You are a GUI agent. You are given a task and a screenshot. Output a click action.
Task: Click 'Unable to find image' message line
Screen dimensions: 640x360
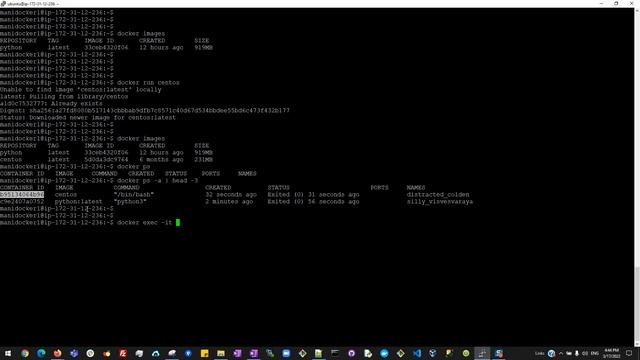click(x=81, y=89)
